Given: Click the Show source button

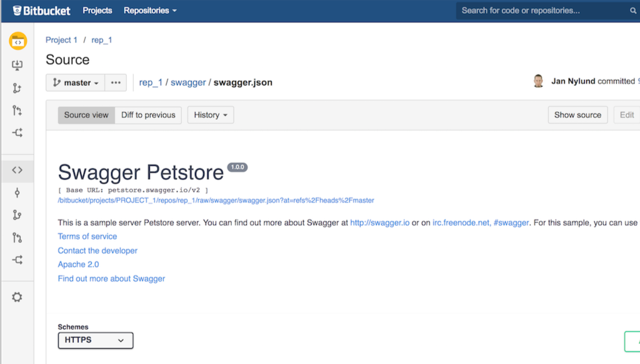Looking at the screenshot, I should (577, 115).
